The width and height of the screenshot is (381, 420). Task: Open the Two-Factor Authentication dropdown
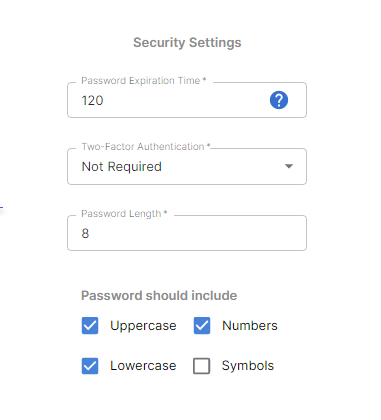[187, 166]
